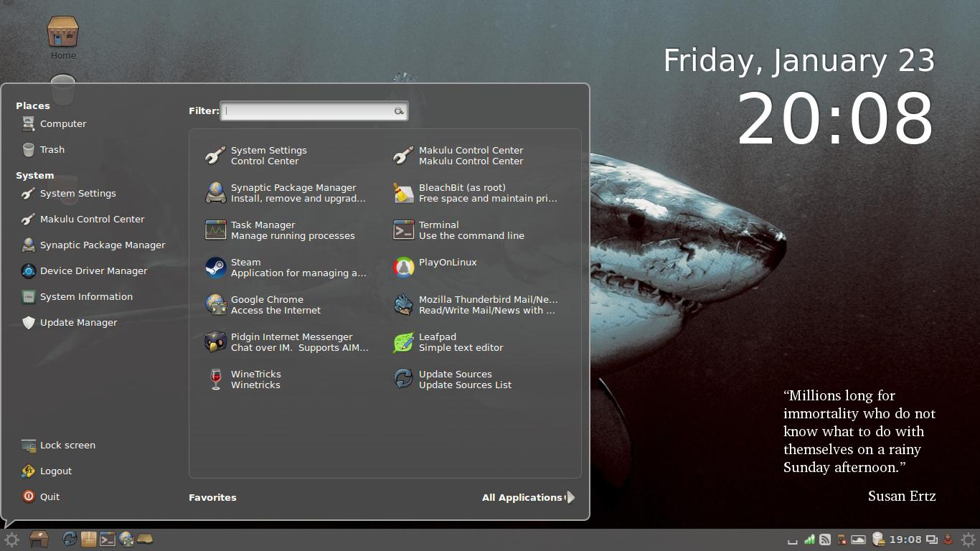Click the taskbar clock showing 19:08

905,540
